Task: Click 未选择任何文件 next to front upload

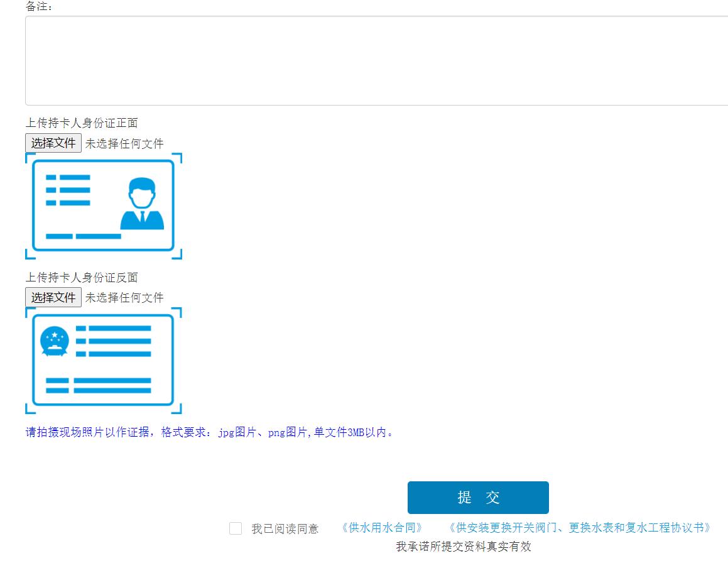Action: tap(125, 143)
